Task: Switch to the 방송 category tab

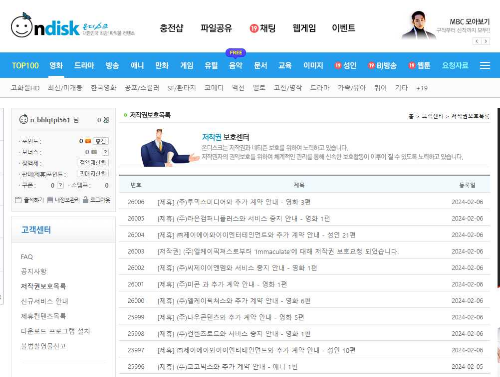Action: (x=112, y=65)
